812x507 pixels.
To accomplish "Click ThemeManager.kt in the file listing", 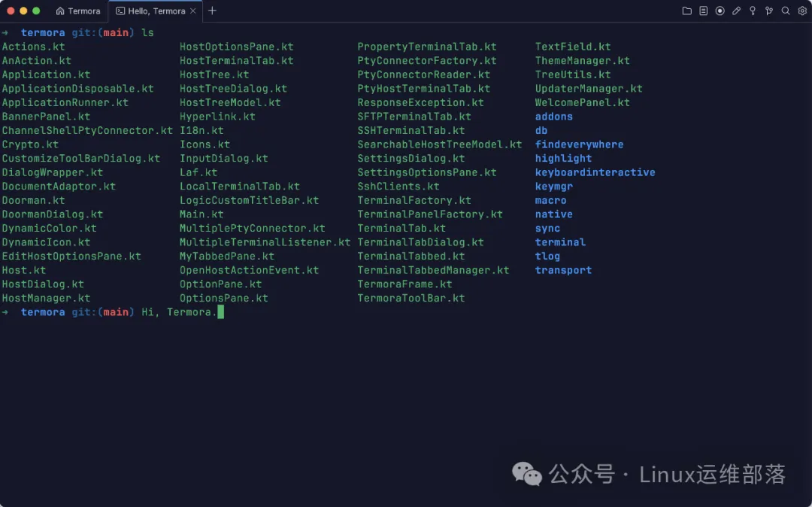I will [582, 60].
